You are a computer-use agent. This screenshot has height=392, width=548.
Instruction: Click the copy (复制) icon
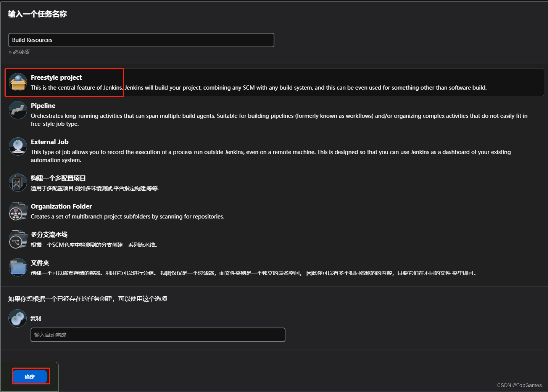click(18, 318)
